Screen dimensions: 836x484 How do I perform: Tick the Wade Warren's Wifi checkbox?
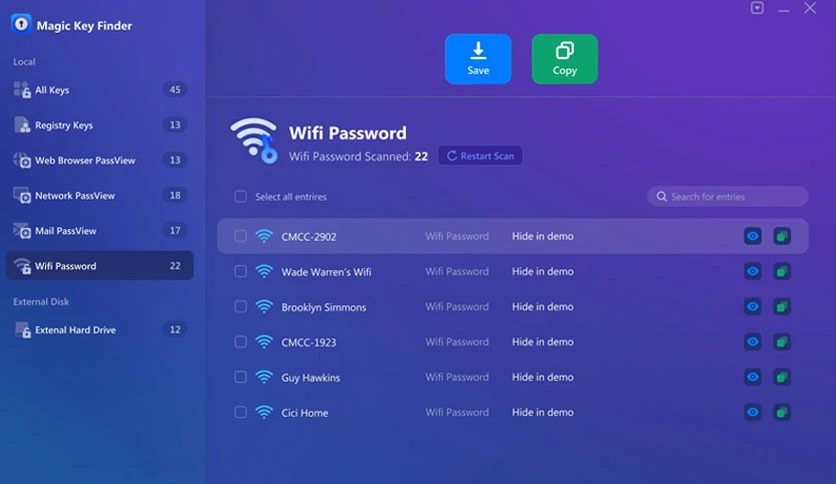[240, 271]
